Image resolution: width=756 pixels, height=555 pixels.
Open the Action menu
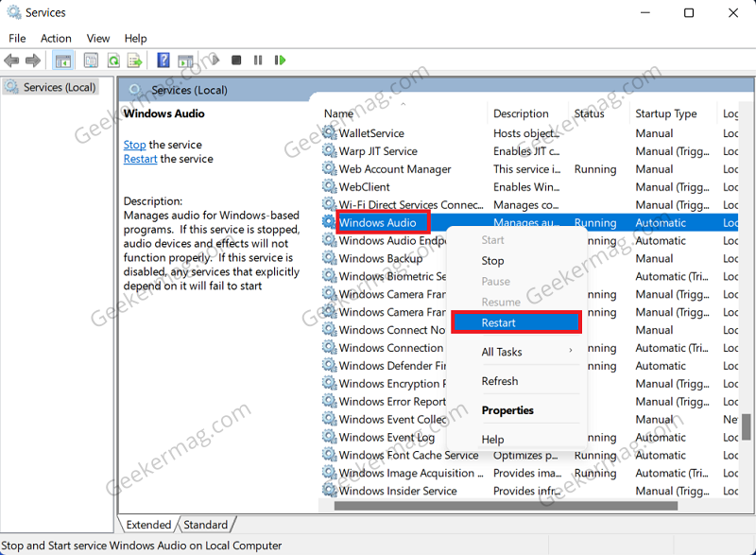(x=56, y=38)
